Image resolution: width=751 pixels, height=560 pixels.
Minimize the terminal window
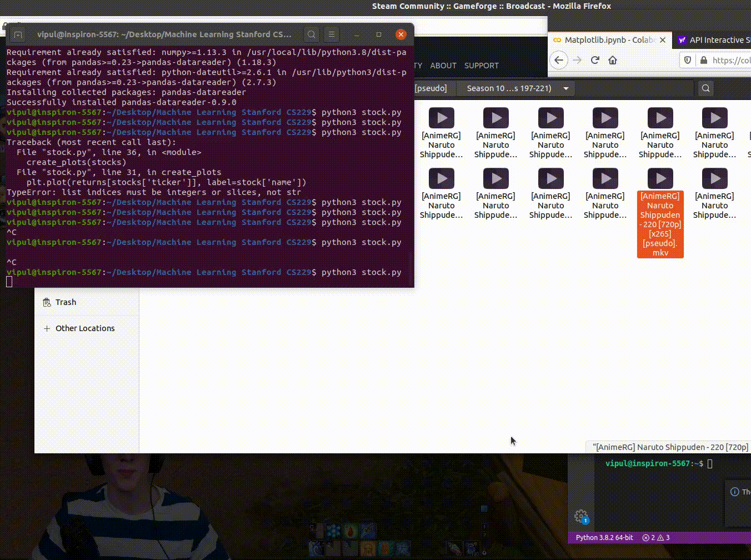[x=358, y=34]
